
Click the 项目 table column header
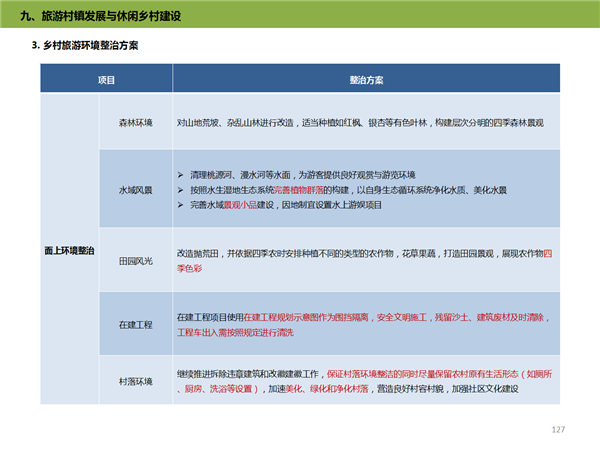[105, 79]
